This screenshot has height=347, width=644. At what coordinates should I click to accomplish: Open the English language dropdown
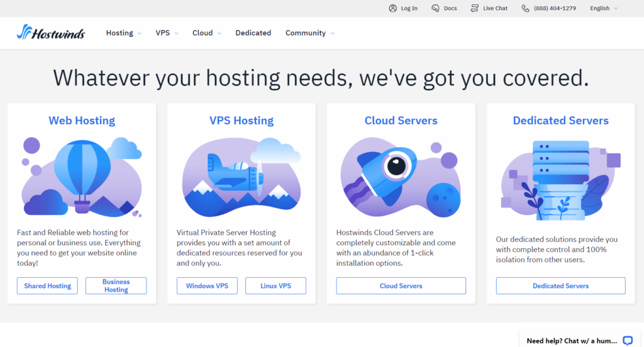click(x=604, y=8)
